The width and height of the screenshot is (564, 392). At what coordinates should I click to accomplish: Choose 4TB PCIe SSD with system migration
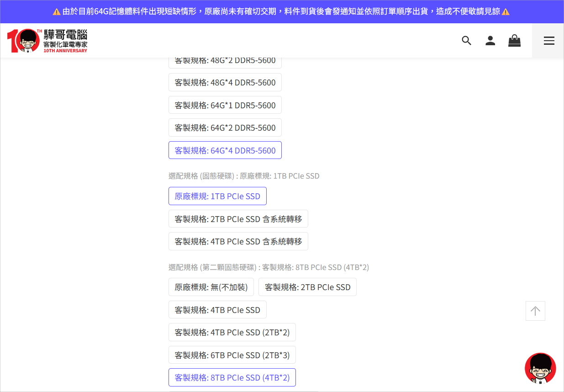pyautogui.click(x=238, y=241)
